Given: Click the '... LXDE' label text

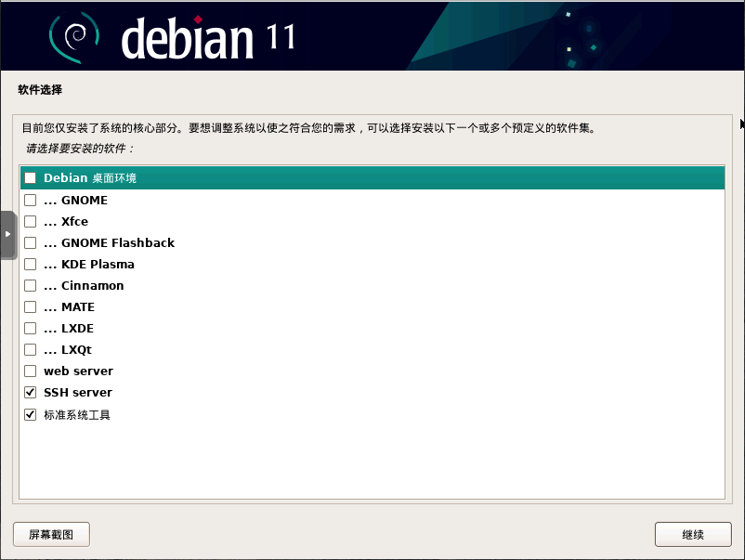Looking at the screenshot, I should pos(69,328).
